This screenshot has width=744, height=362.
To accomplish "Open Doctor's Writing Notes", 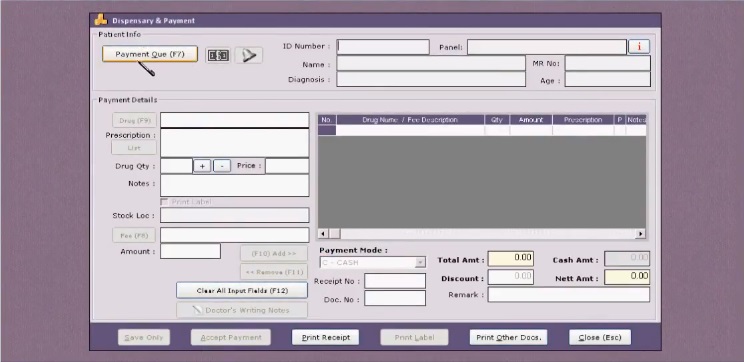I will coord(242,310).
